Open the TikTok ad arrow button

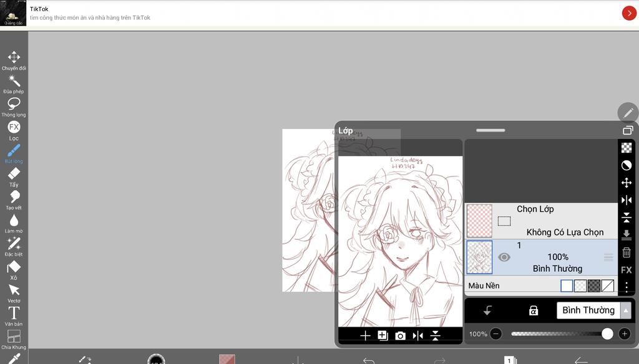[x=629, y=13]
